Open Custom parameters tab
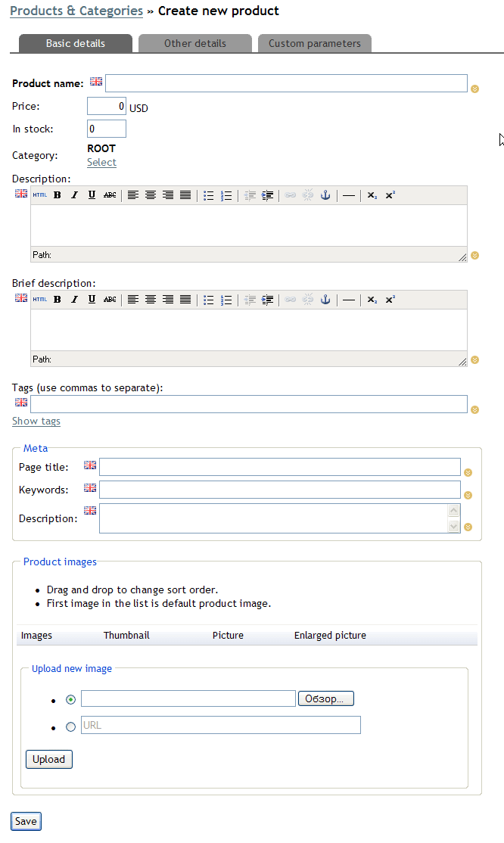 pos(314,43)
